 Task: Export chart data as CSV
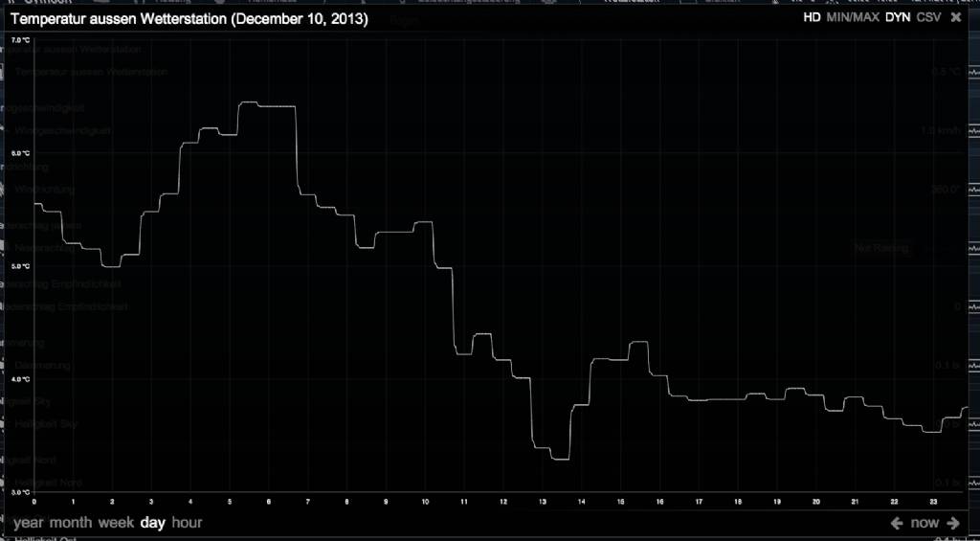pos(928,17)
